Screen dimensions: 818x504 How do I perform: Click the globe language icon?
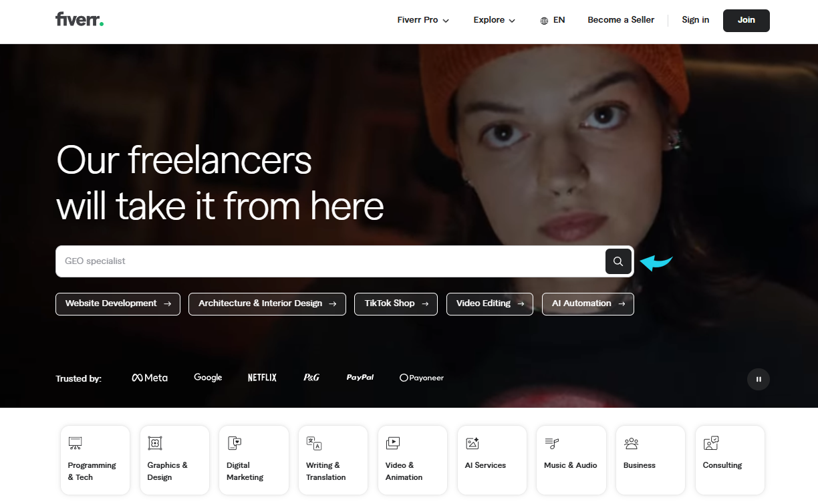[544, 21]
